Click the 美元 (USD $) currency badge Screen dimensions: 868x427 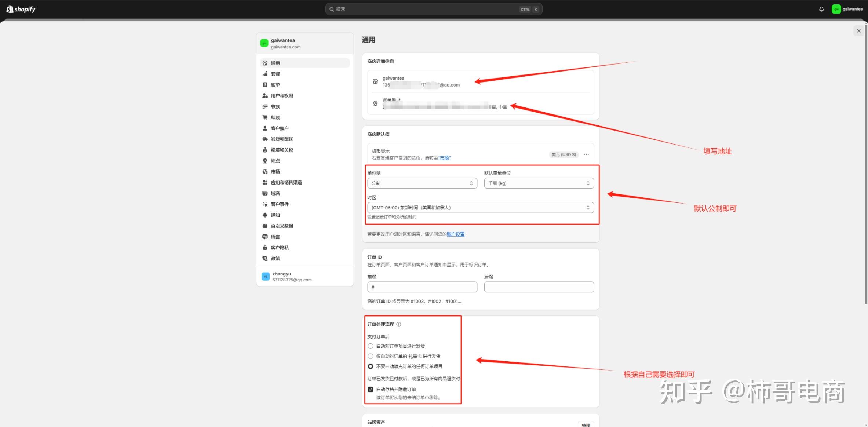tap(564, 154)
